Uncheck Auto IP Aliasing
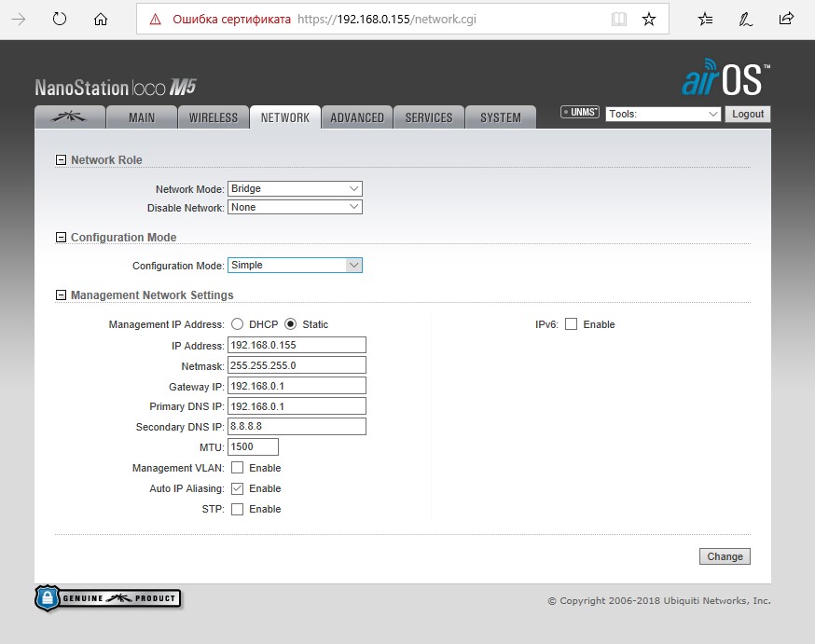The height and width of the screenshot is (644, 815). 237,488
